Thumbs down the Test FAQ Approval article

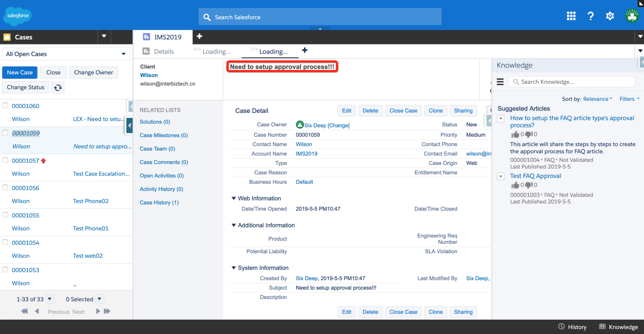point(529,185)
